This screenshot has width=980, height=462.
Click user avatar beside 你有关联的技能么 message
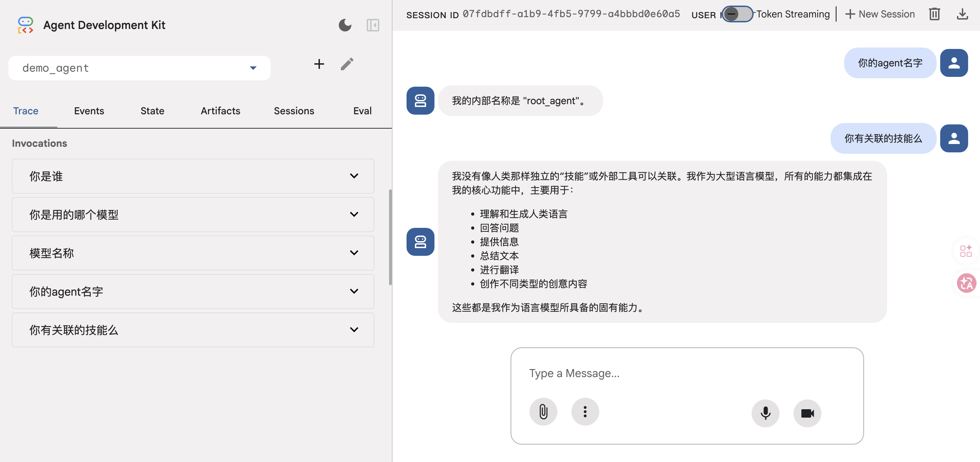coord(954,138)
